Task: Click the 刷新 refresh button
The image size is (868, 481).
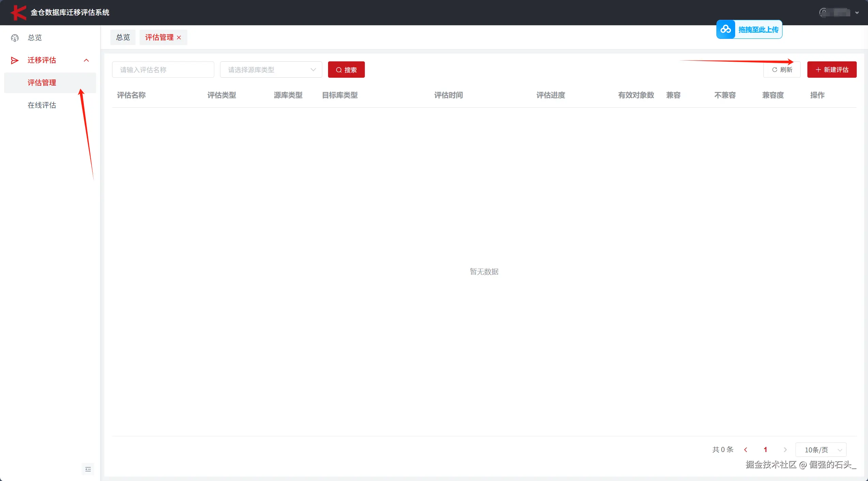Action: (782, 70)
